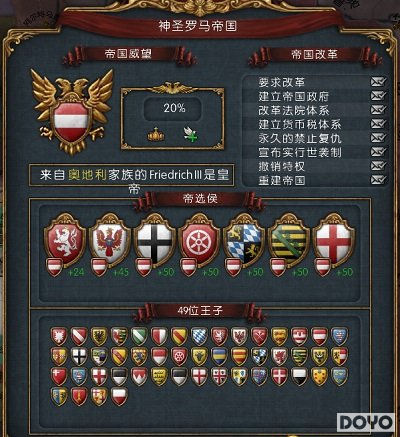The image size is (400, 437).
Task: Click the small Austria vote shield under Bohemia
Action: [54, 267]
